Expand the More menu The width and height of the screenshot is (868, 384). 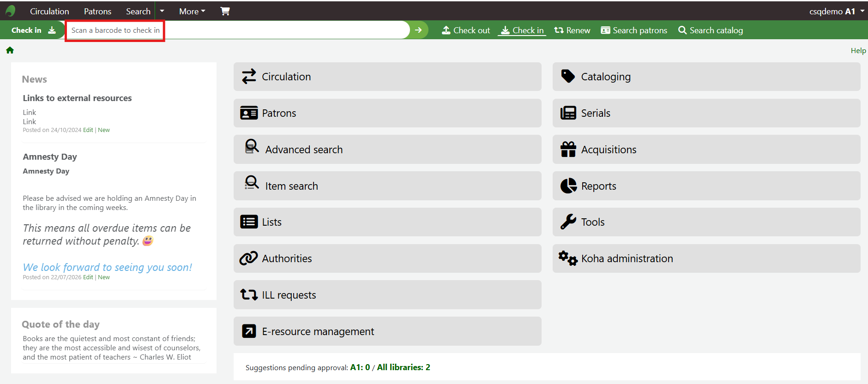pyautogui.click(x=192, y=11)
